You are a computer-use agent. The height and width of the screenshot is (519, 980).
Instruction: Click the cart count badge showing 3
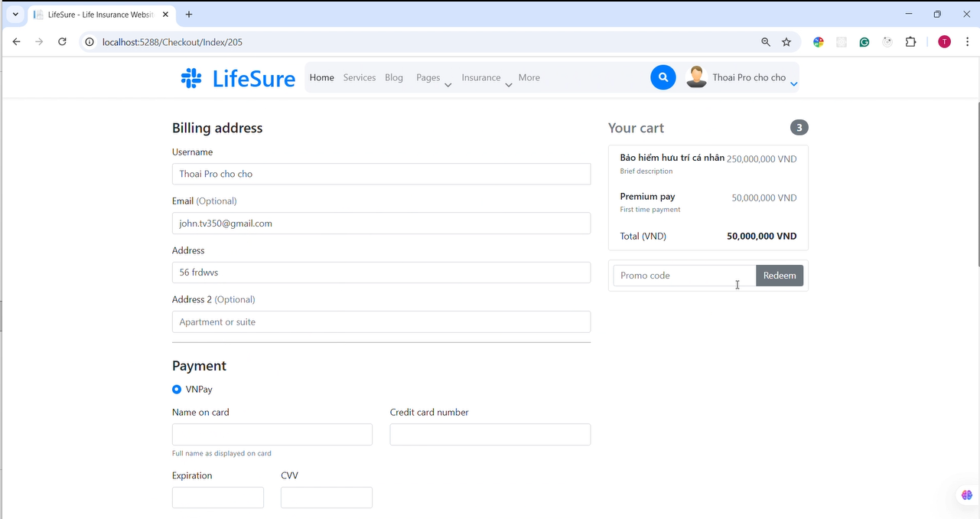(799, 128)
